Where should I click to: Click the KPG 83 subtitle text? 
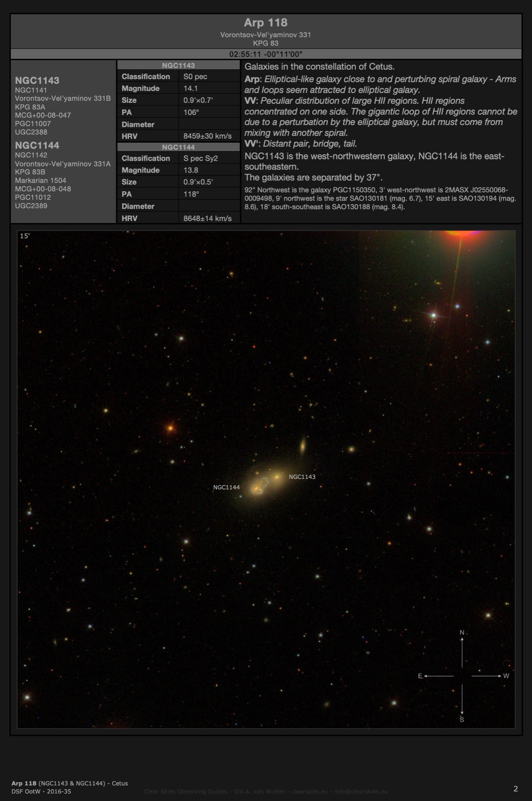[266, 43]
